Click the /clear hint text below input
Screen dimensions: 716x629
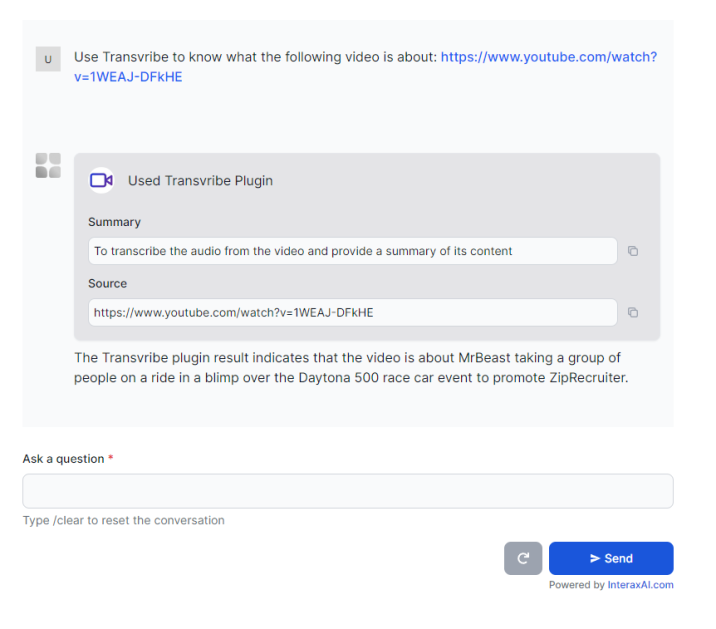124,520
